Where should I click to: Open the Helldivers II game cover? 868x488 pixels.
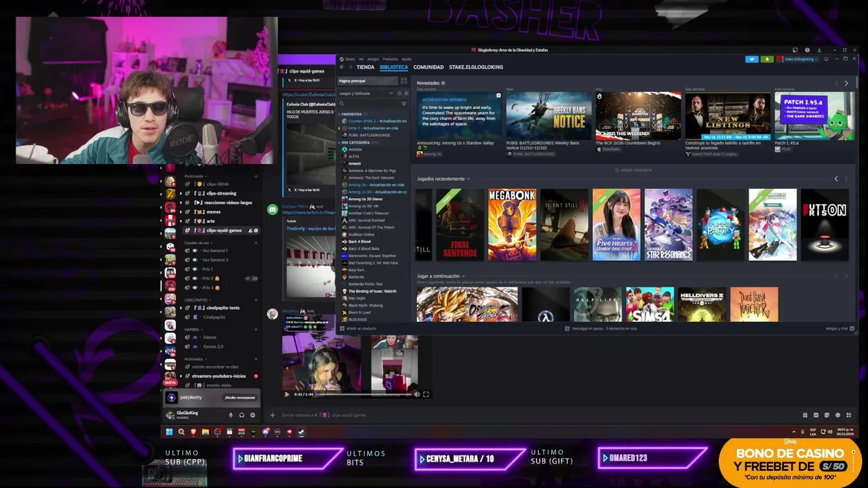(702, 304)
